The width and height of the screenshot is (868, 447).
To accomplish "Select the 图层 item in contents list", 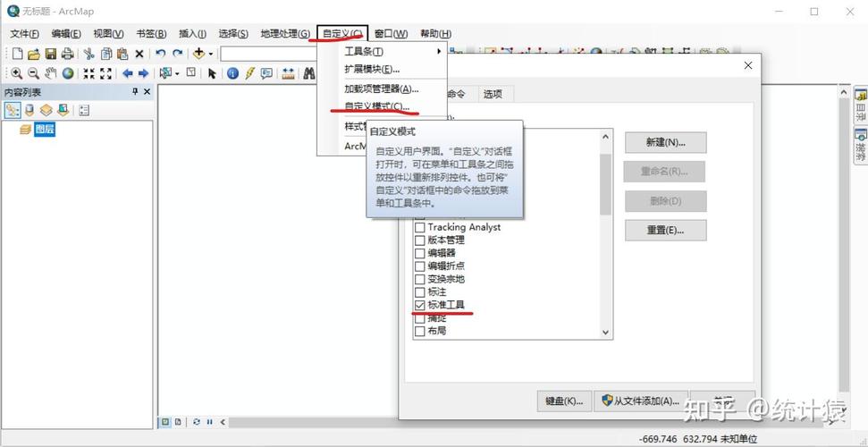I will tap(45, 130).
